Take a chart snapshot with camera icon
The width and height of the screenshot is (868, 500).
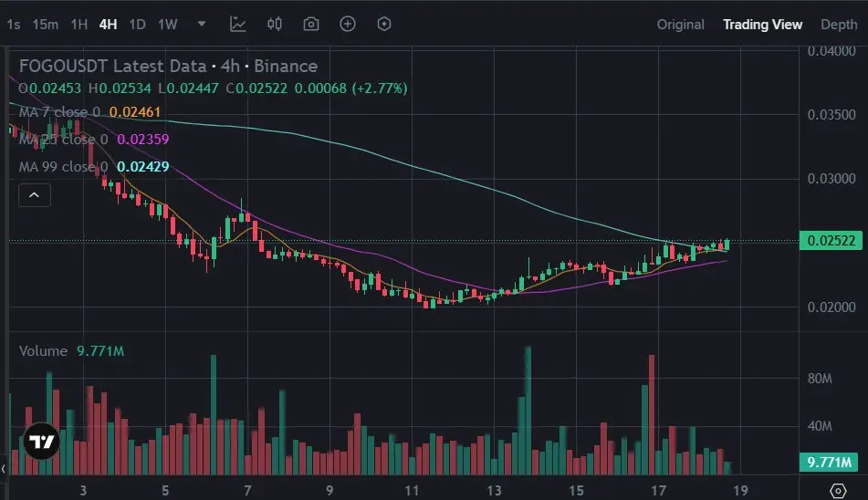pos(311,24)
